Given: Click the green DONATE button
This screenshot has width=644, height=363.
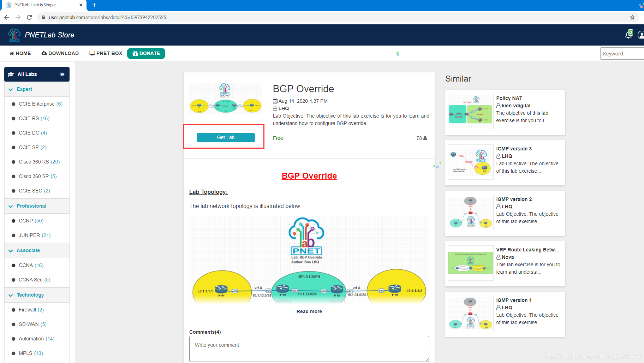Looking at the screenshot, I should 146,53.
